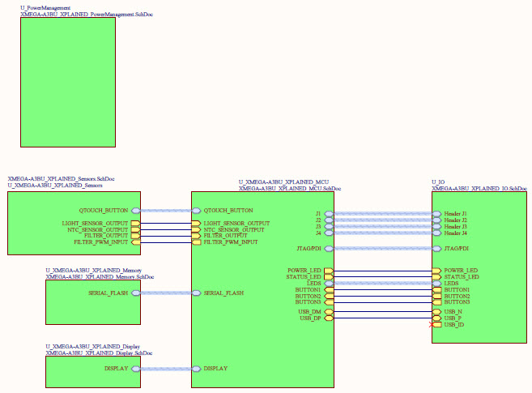The height and width of the screenshot is (393, 532).
Task: Select the BUTTON3 port symbol on IO sheet
Action: tap(436, 302)
